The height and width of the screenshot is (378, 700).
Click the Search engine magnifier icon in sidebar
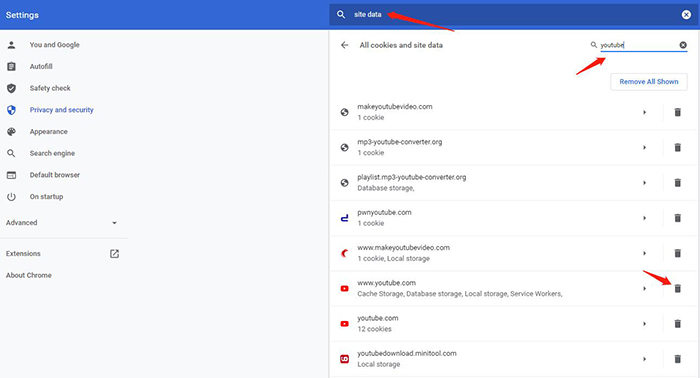tap(12, 154)
